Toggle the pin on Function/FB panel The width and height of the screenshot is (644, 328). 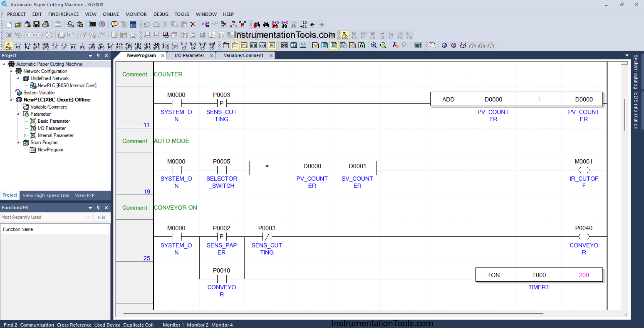[x=98, y=208]
